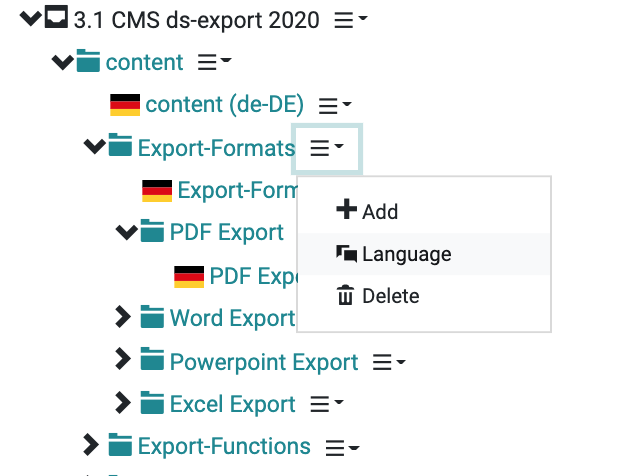Screen dimensions: 622x476
Task: Click the German flag next to content (de-DE)
Action: (125, 105)
